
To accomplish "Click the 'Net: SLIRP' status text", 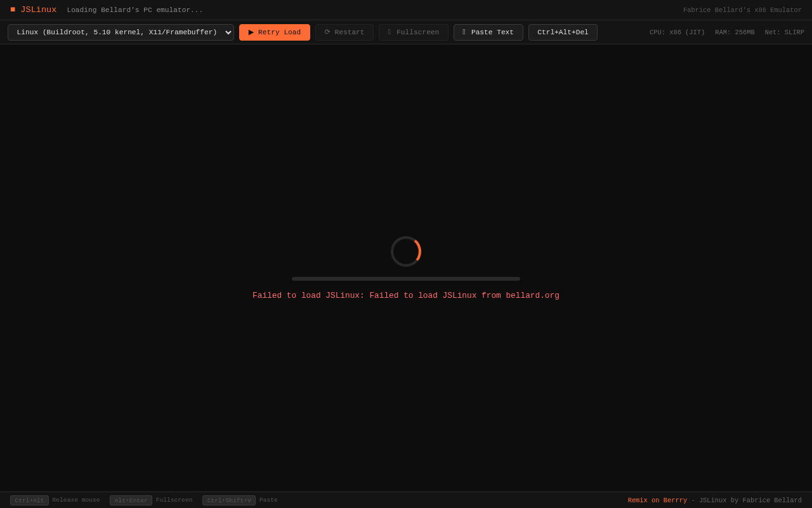I will pyautogui.click(x=785, y=32).
